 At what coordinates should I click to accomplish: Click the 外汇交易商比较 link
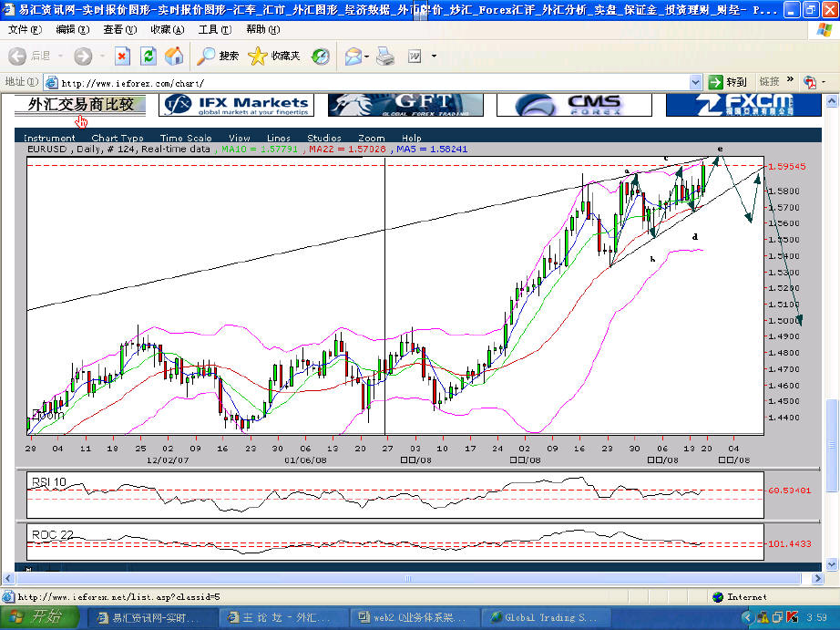click(80, 104)
